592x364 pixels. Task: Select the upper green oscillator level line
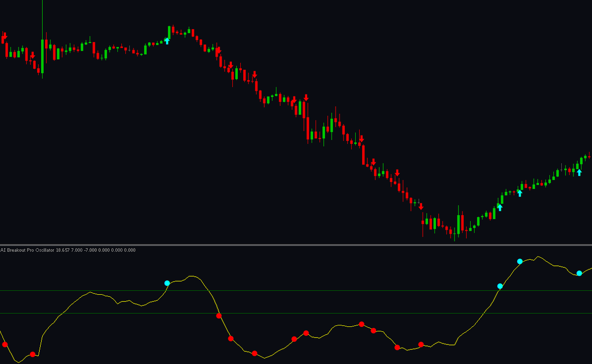pos(296,290)
